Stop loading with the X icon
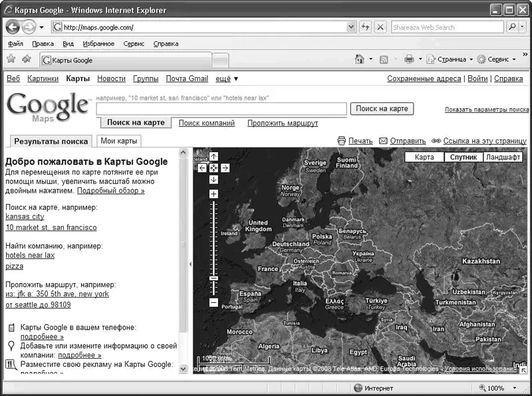The image size is (532, 396). click(380, 27)
